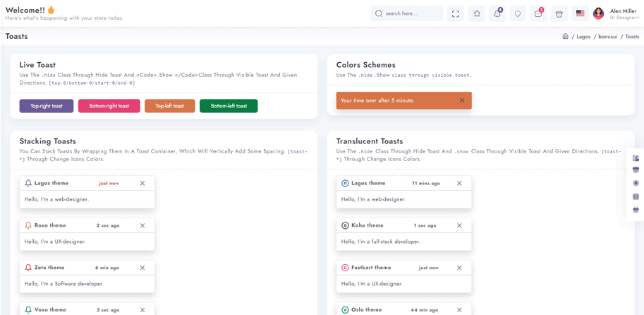Open the top icon in right floating sidebar
This screenshot has width=644, height=315.
click(636, 157)
